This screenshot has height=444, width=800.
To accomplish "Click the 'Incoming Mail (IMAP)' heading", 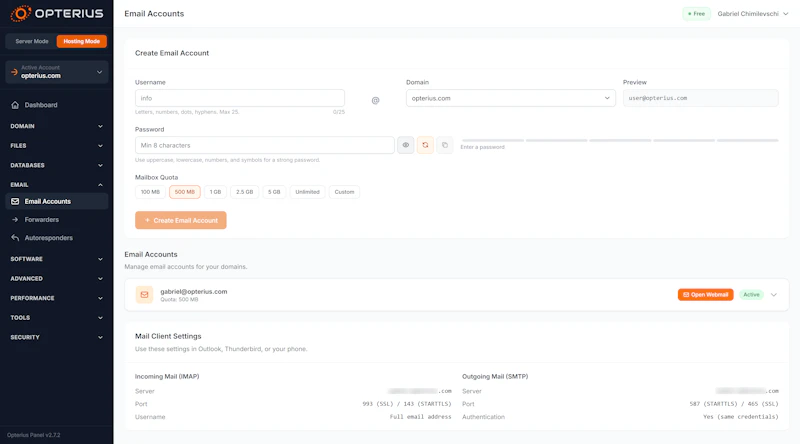I will pyautogui.click(x=167, y=377).
